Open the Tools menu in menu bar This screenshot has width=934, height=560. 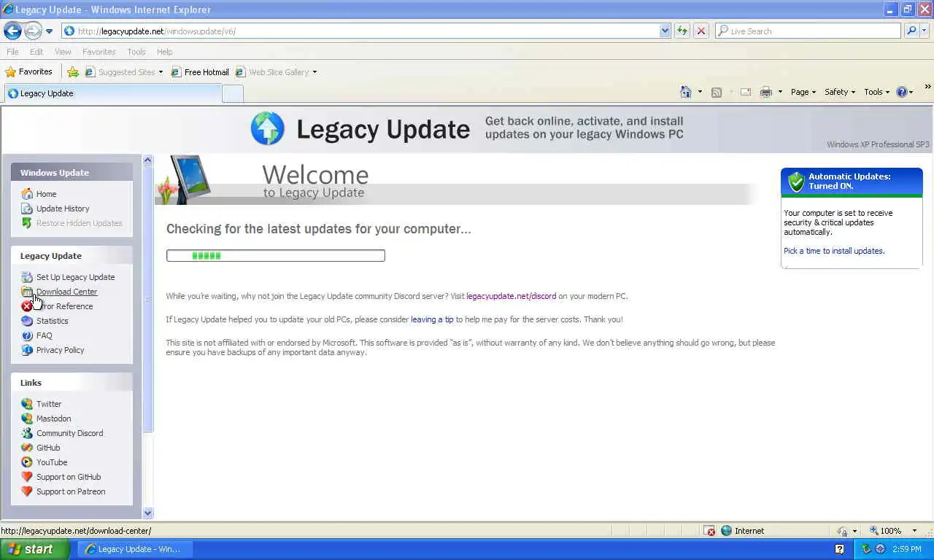point(136,52)
